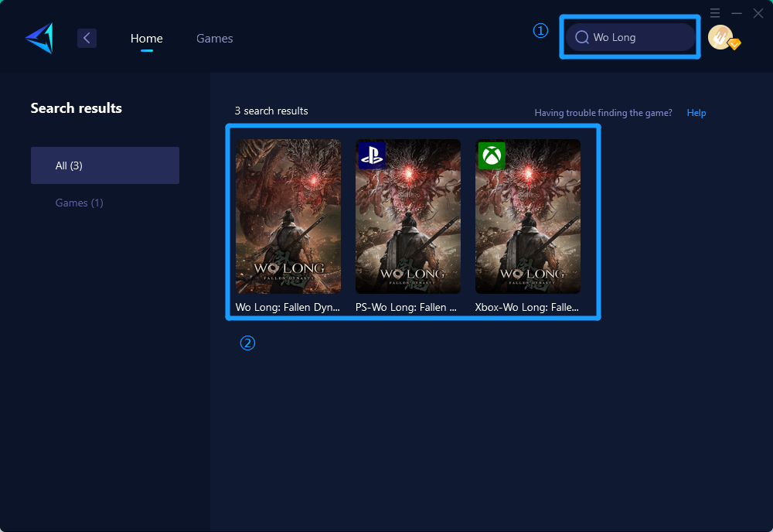
Task: Click the "Xbox-Wo Long: Falle..." title text
Action: [527, 307]
